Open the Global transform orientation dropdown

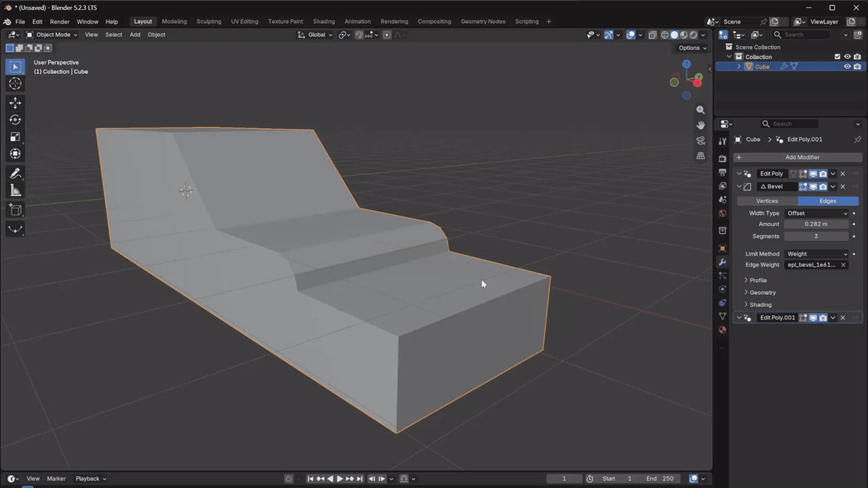(x=315, y=35)
